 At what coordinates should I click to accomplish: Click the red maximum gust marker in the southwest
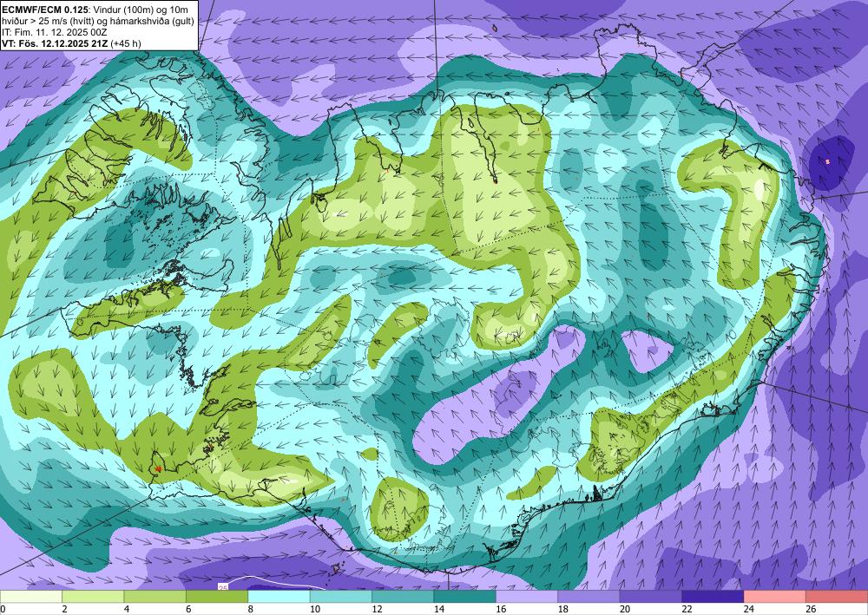[158, 468]
